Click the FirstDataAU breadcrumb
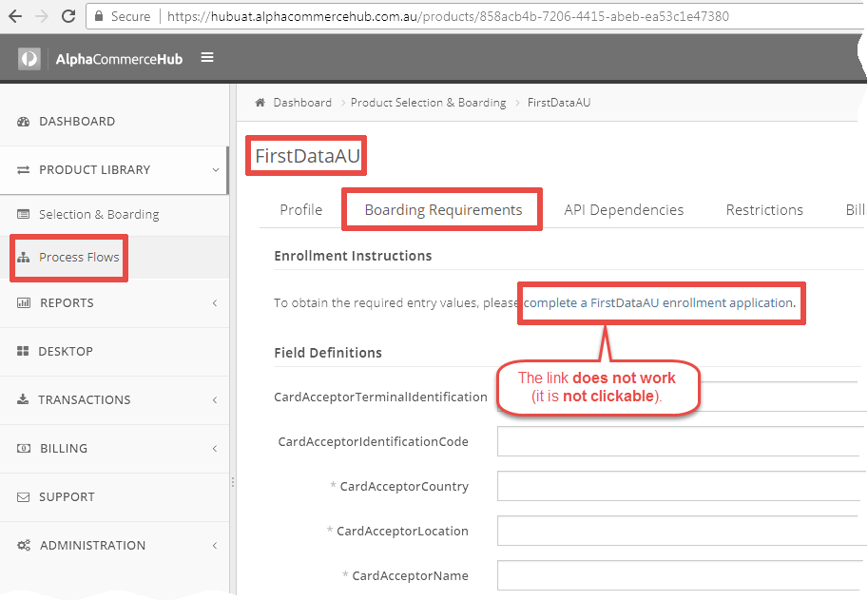 559,103
